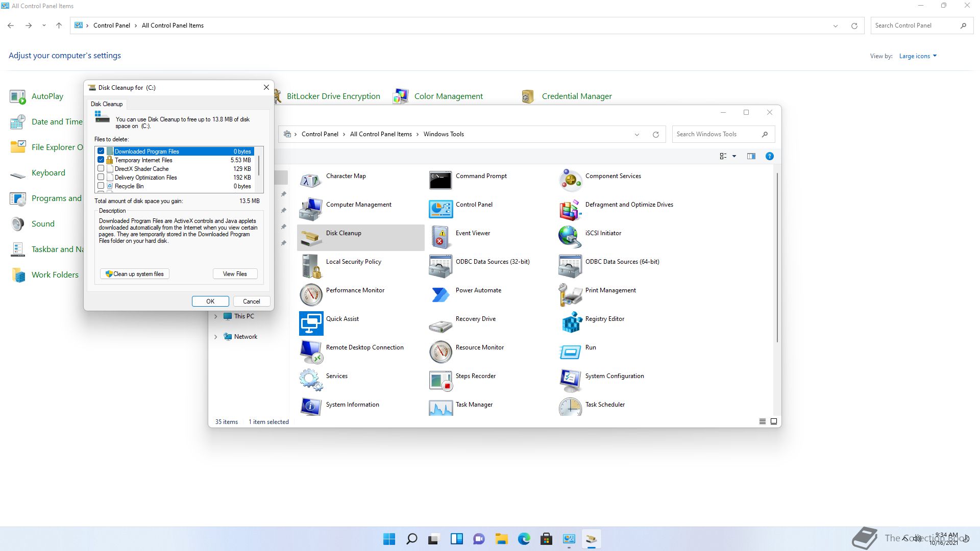Click View Files button
Image resolution: width=980 pixels, height=551 pixels.
pyautogui.click(x=235, y=274)
